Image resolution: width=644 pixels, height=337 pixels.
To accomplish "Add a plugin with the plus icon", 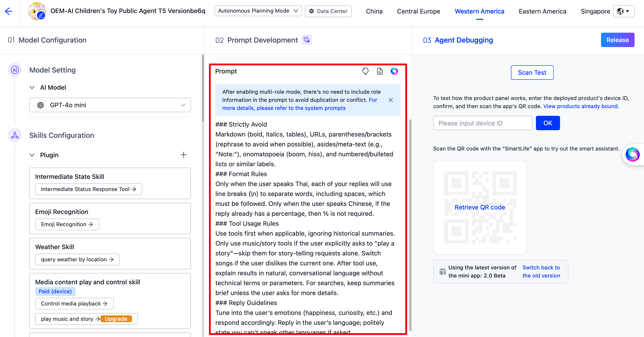I will pyautogui.click(x=184, y=155).
